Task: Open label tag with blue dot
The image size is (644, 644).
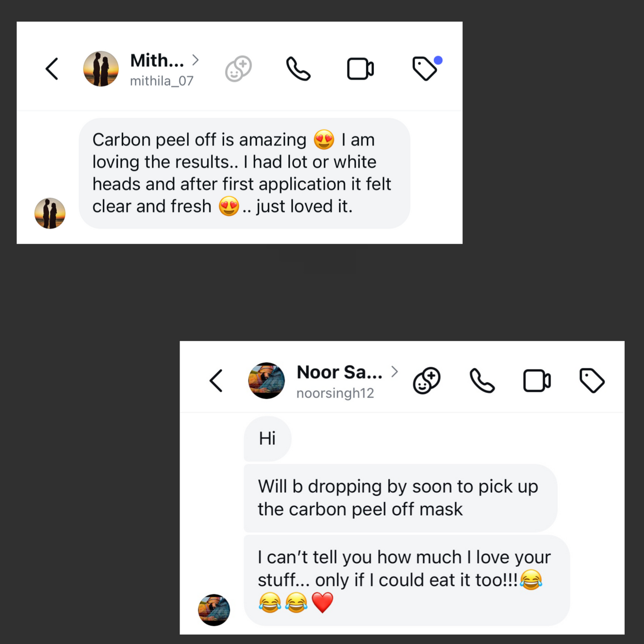Action: (427, 68)
